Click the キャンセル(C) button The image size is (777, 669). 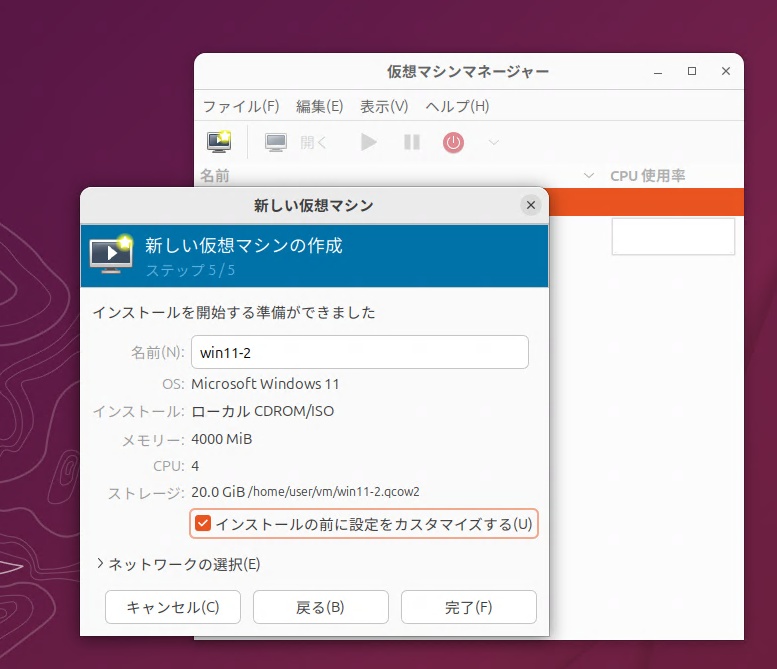point(173,607)
